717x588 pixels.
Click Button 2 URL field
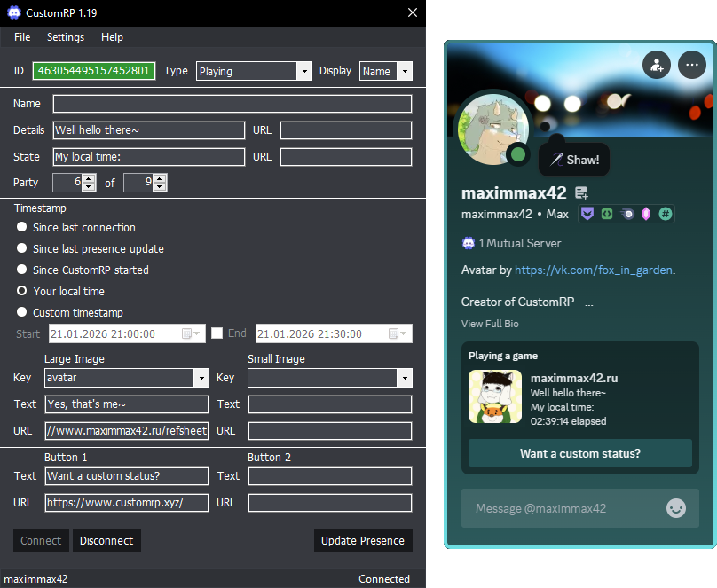point(330,503)
